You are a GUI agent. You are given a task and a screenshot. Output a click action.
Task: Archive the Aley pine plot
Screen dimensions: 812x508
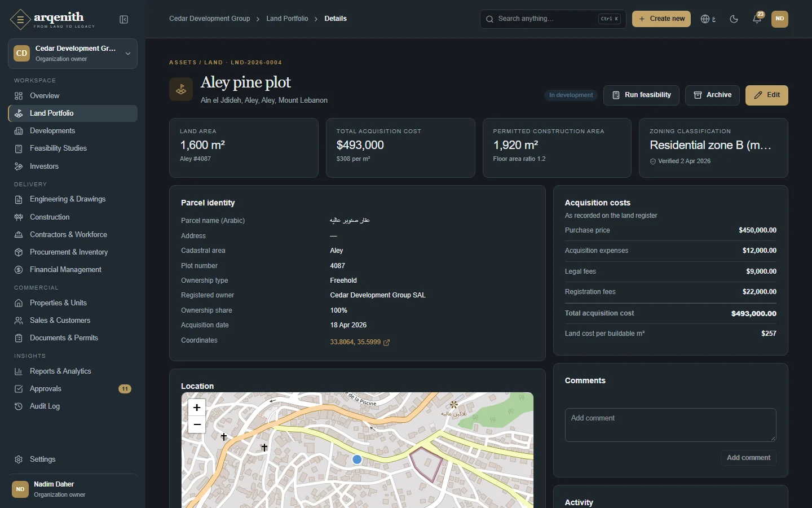tap(713, 95)
